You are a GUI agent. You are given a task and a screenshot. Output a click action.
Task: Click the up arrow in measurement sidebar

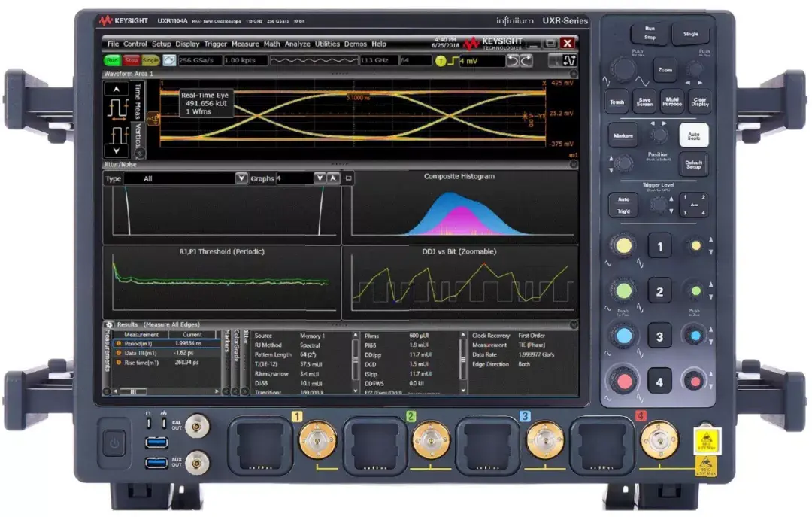[117, 90]
